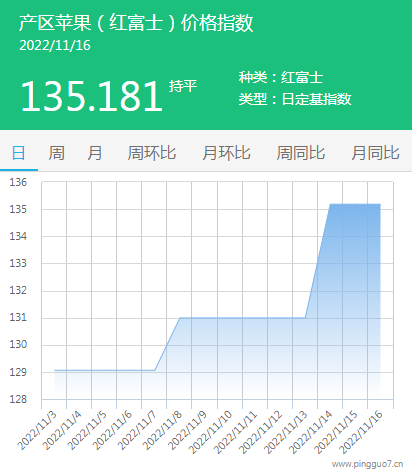The width and height of the screenshot is (412, 474).
Task: Click the 136 y-axis label
Action: point(18,182)
